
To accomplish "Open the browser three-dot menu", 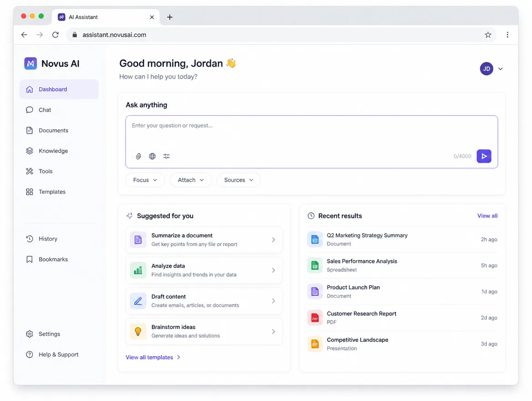I will pyautogui.click(x=507, y=35).
